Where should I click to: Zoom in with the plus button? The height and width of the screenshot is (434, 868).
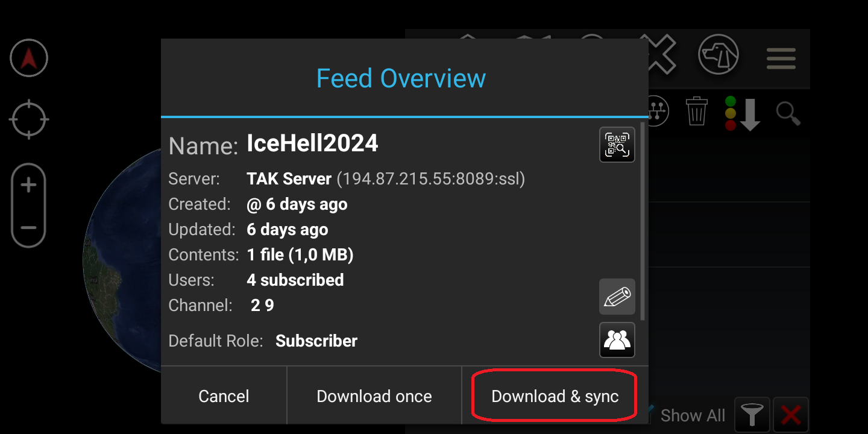point(28,185)
